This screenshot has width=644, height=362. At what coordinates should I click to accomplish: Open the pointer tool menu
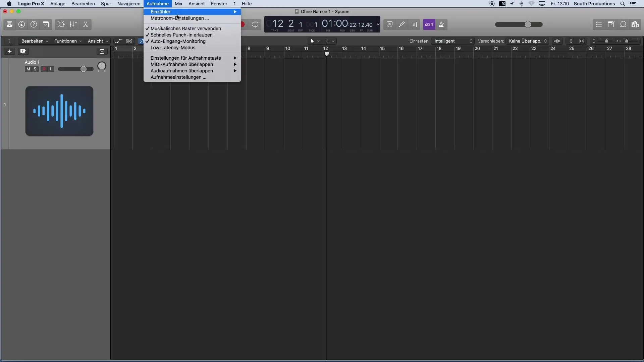click(x=315, y=41)
